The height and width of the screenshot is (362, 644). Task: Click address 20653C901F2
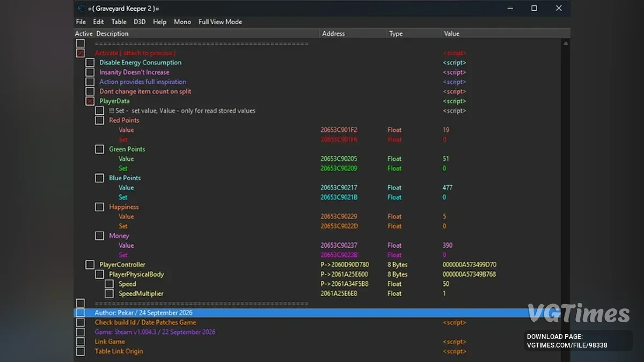[x=339, y=130]
